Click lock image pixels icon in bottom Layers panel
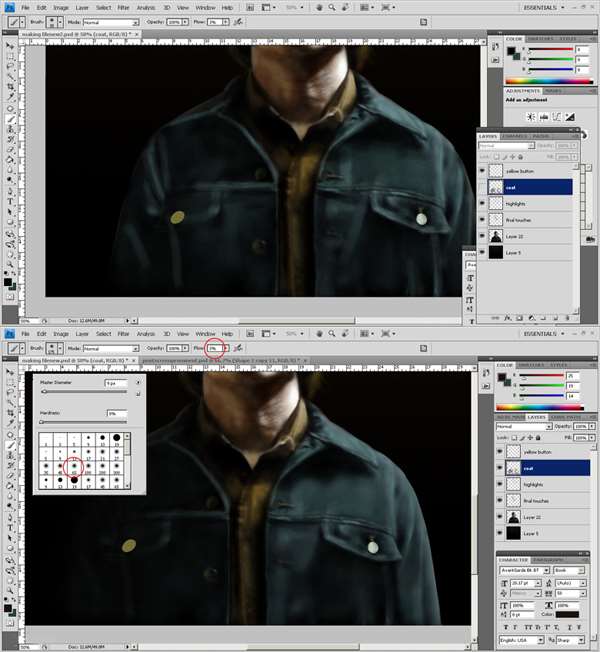 (522, 438)
